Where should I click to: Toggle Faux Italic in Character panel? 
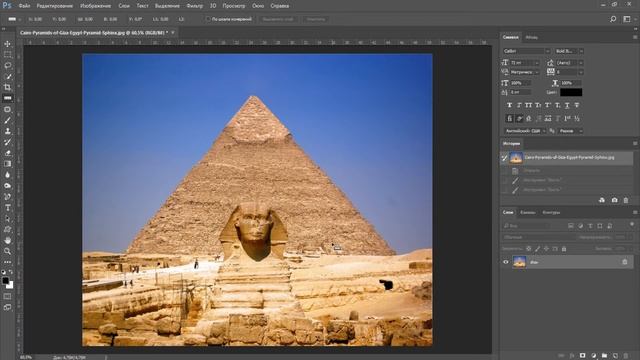point(519,105)
